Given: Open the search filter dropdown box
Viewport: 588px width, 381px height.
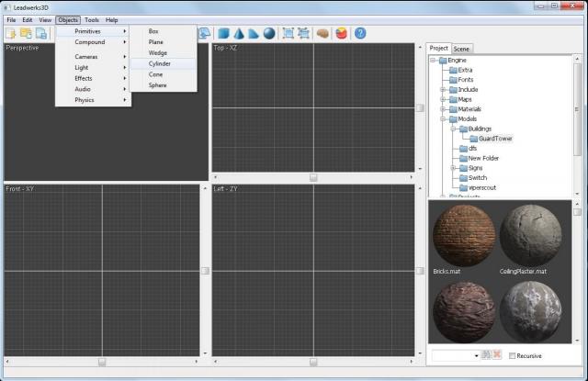Looking at the screenshot, I should 456,354.
